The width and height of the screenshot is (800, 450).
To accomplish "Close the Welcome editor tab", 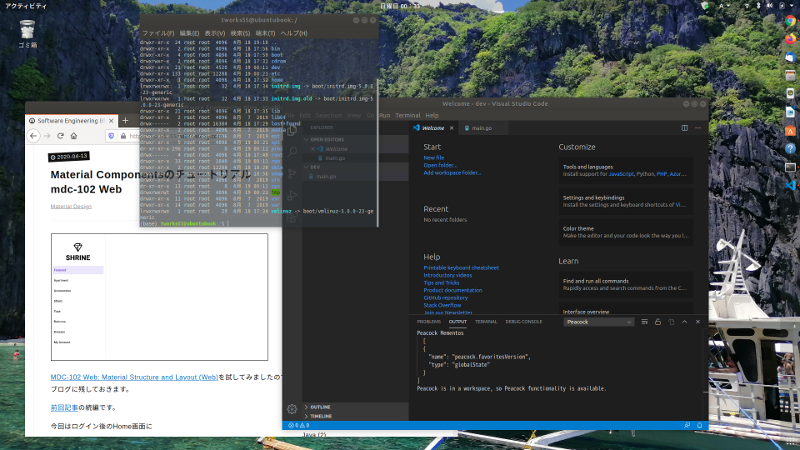I will pyautogui.click(x=452, y=128).
